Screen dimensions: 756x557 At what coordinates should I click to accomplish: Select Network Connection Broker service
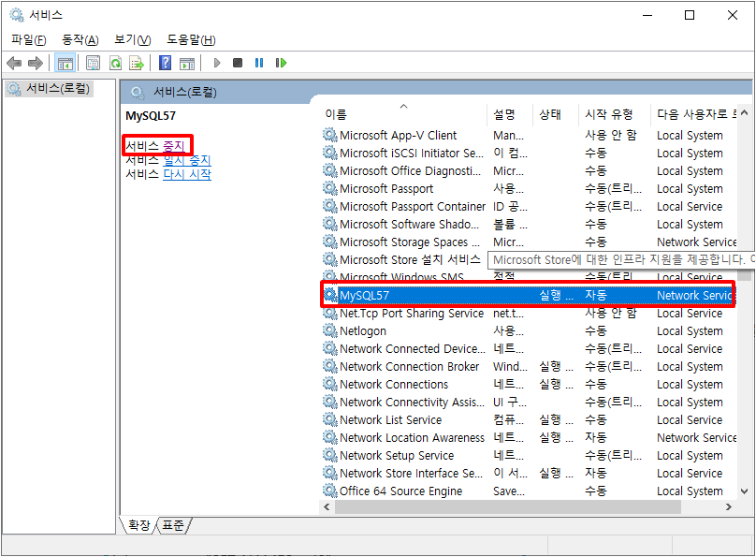tap(529, 367)
